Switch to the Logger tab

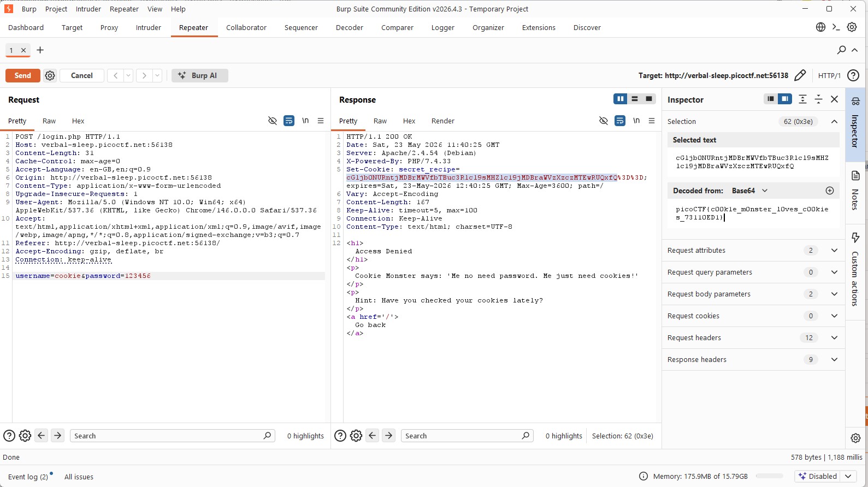pyautogui.click(x=442, y=27)
